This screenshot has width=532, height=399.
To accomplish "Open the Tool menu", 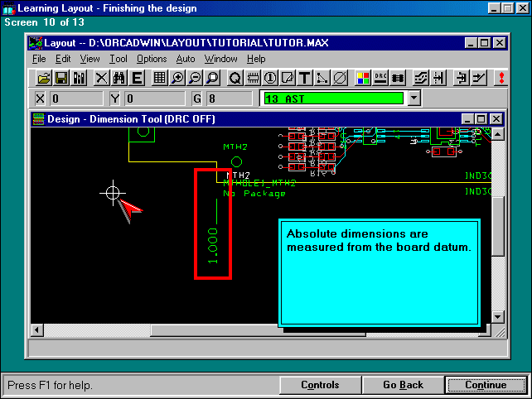I will [118, 59].
